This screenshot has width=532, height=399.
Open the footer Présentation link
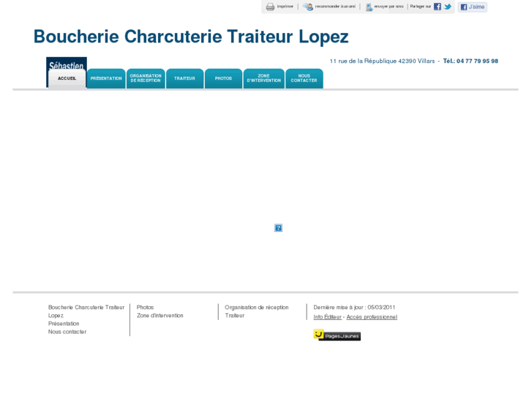pos(64,324)
